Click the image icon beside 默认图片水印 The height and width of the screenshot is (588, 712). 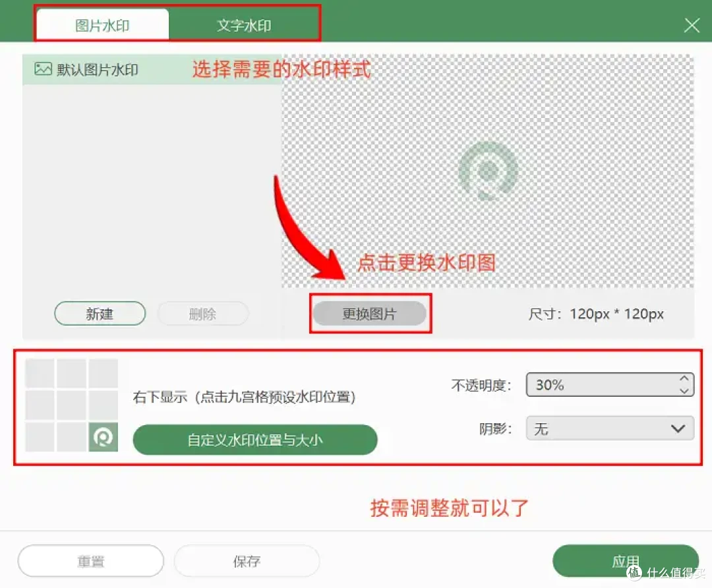pyautogui.click(x=43, y=69)
